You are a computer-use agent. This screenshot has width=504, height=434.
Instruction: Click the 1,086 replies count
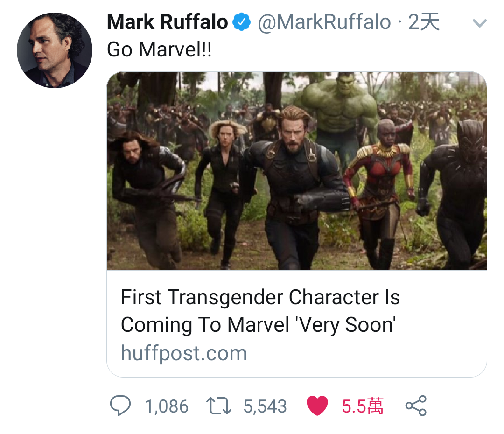pos(167,406)
